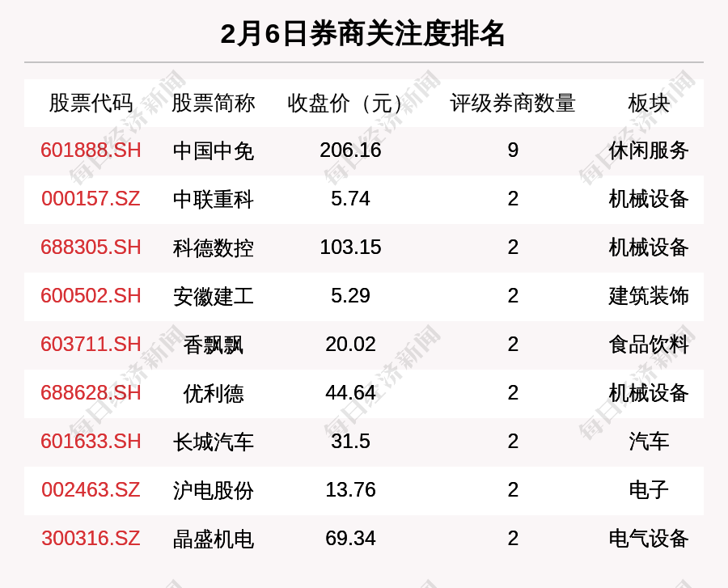Image resolution: width=728 pixels, height=588 pixels.
Task: Click the stock name 中联重科
Action: (x=213, y=200)
